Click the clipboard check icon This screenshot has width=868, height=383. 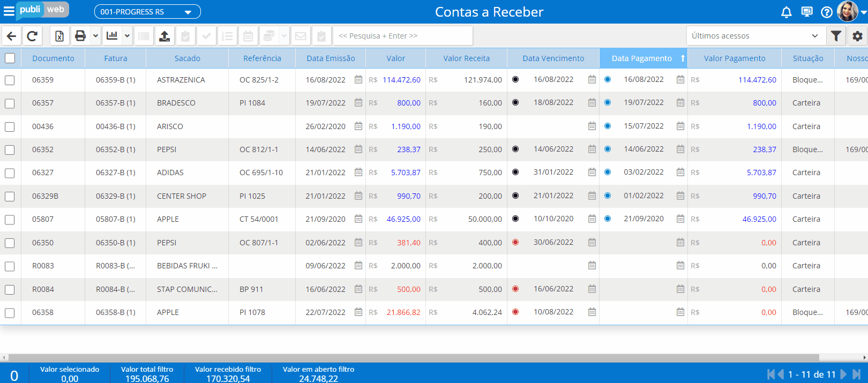[x=185, y=36]
